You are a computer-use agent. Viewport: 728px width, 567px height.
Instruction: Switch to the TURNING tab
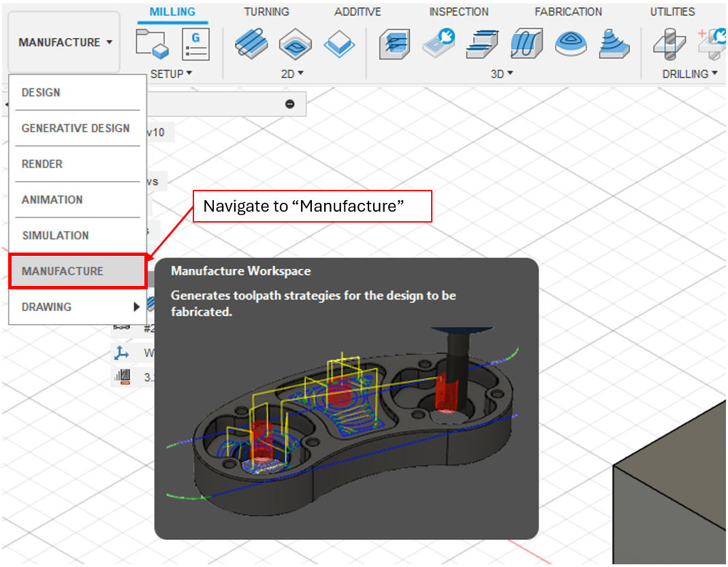(x=266, y=12)
